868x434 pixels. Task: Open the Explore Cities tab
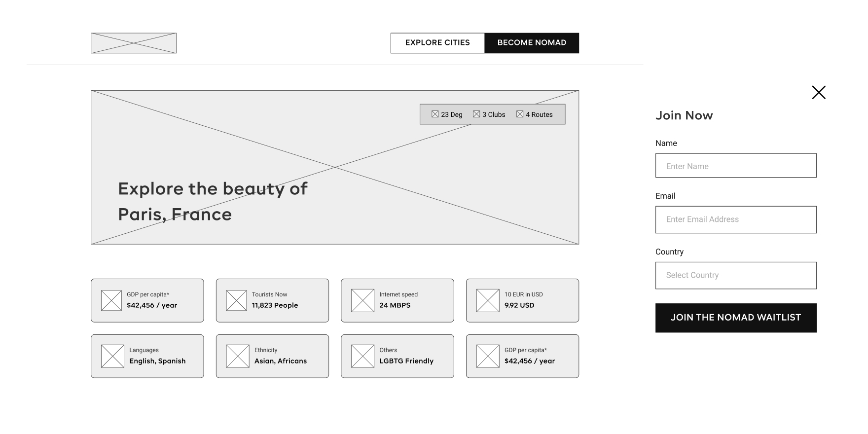pos(437,43)
